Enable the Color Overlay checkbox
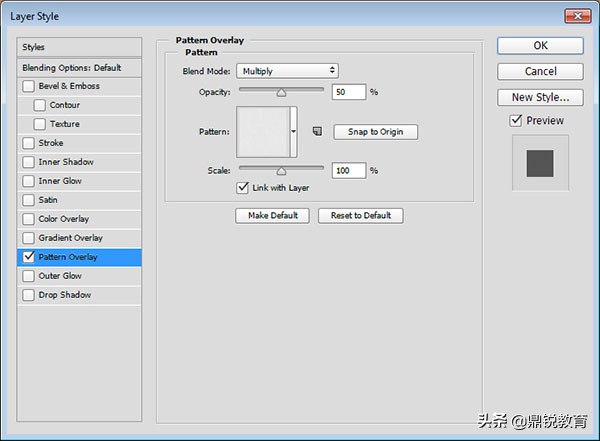This screenshot has height=441, width=600. pos(28,219)
